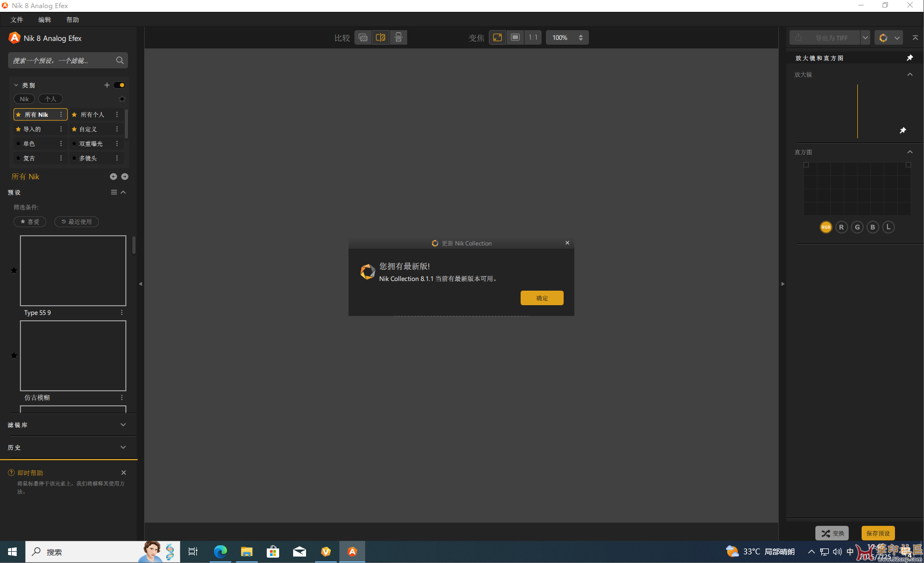The height and width of the screenshot is (563, 924).
Task: Open options menu for 所有 Nik category
Action: 61,115
